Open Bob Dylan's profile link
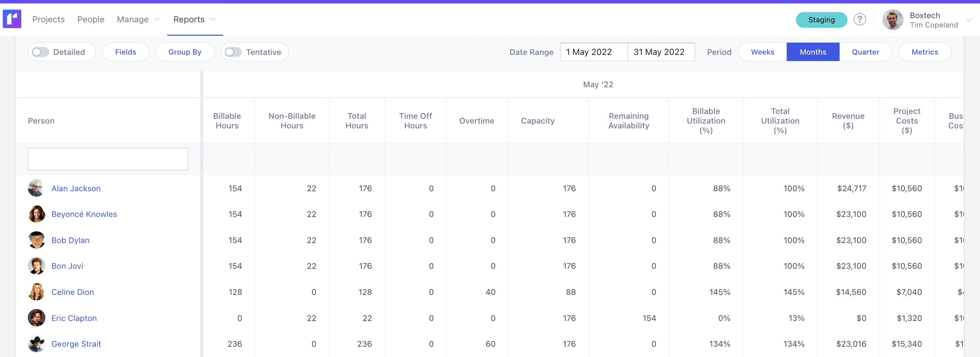Image resolution: width=980 pixels, height=357 pixels. point(70,240)
